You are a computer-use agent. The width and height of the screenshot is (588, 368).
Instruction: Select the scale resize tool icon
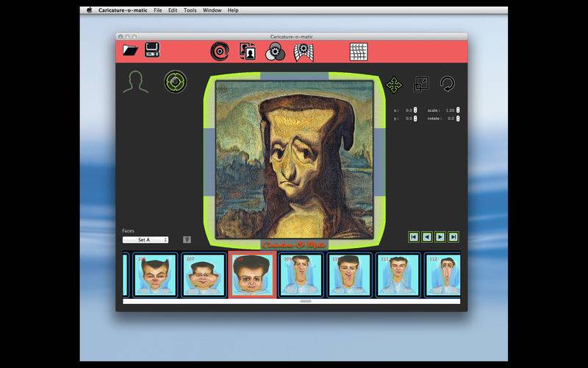point(420,84)
